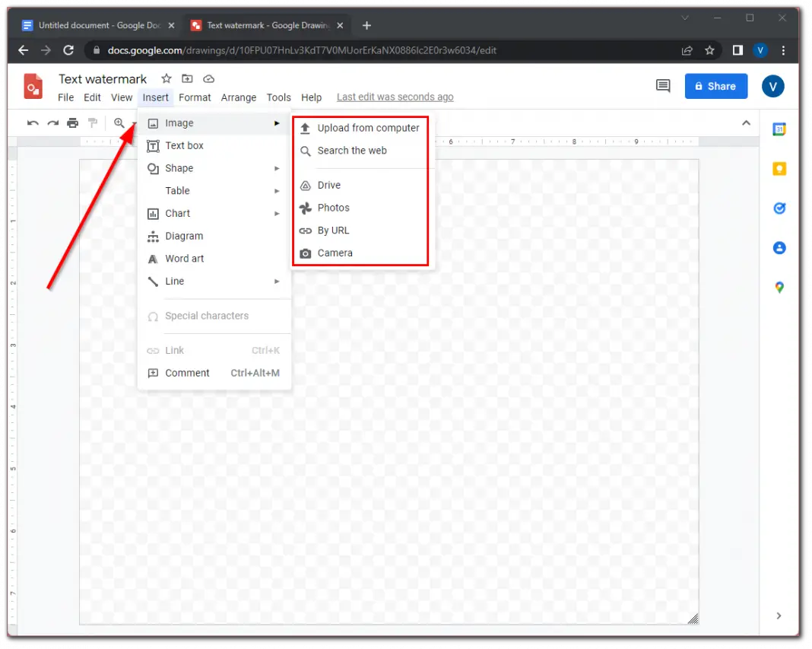
Task: Open version history via Last edit link
Action: [x=395, y=97]
